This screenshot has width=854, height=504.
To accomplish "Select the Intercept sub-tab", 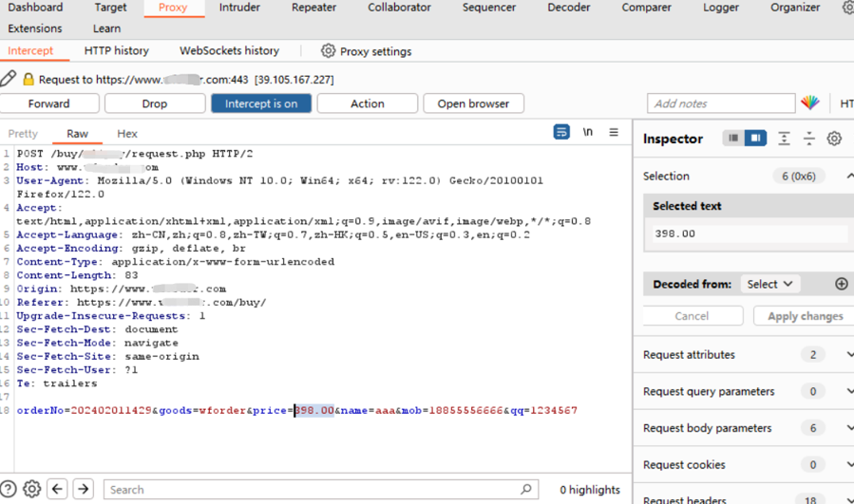I will pyautogui.click(x=30, y=50).
